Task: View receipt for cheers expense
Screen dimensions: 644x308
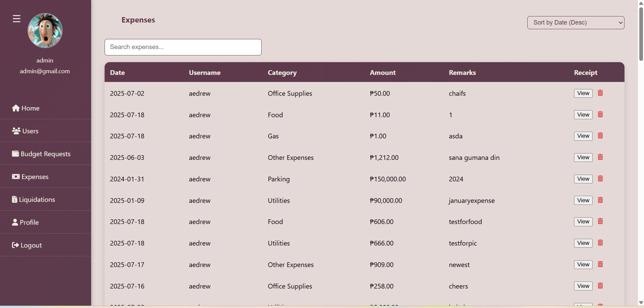Action: coord(583,286)
